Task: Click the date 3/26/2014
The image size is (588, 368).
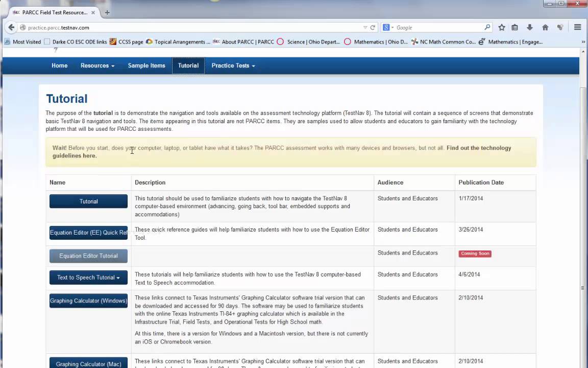Action: (471, 229)
